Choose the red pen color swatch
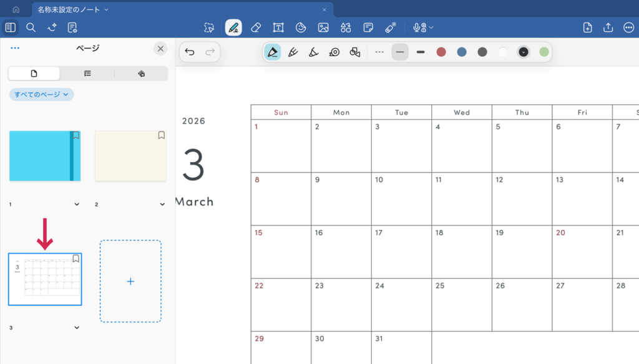The height and width of the screenshot is (364, 639). (x=441, y=52)
